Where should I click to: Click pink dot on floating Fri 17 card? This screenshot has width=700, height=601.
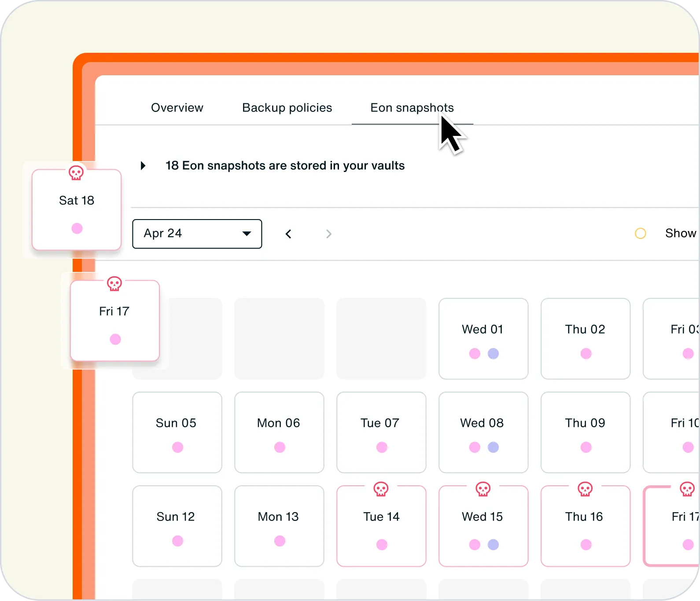115,339
